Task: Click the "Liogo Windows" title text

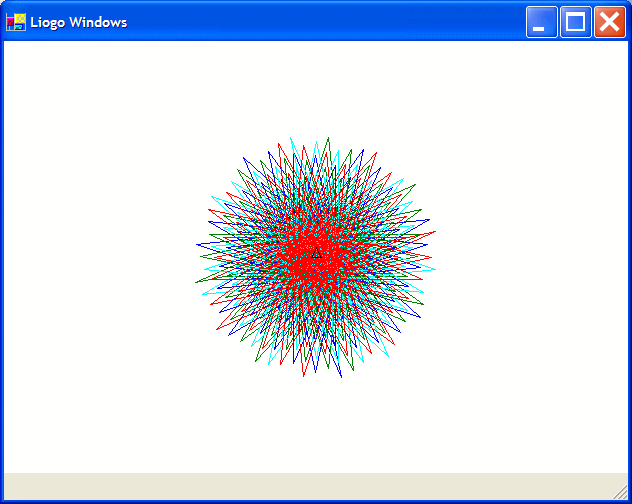Action: tap(79, 23)
